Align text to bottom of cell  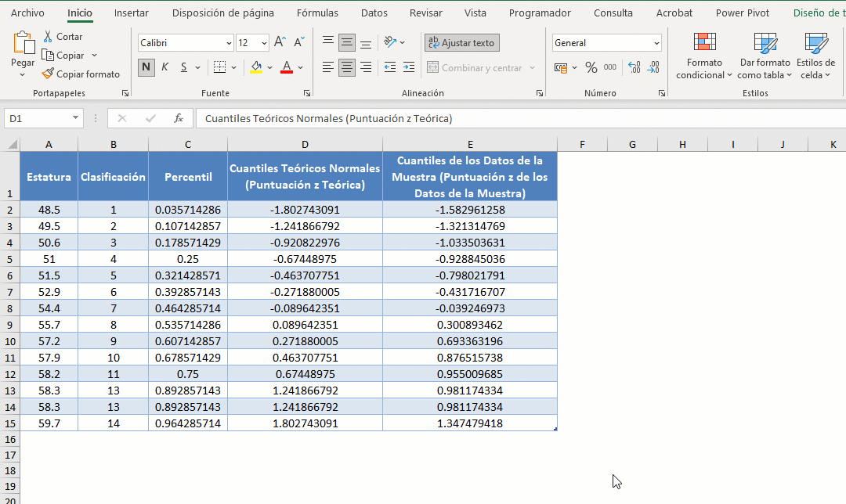click(366, 42)
